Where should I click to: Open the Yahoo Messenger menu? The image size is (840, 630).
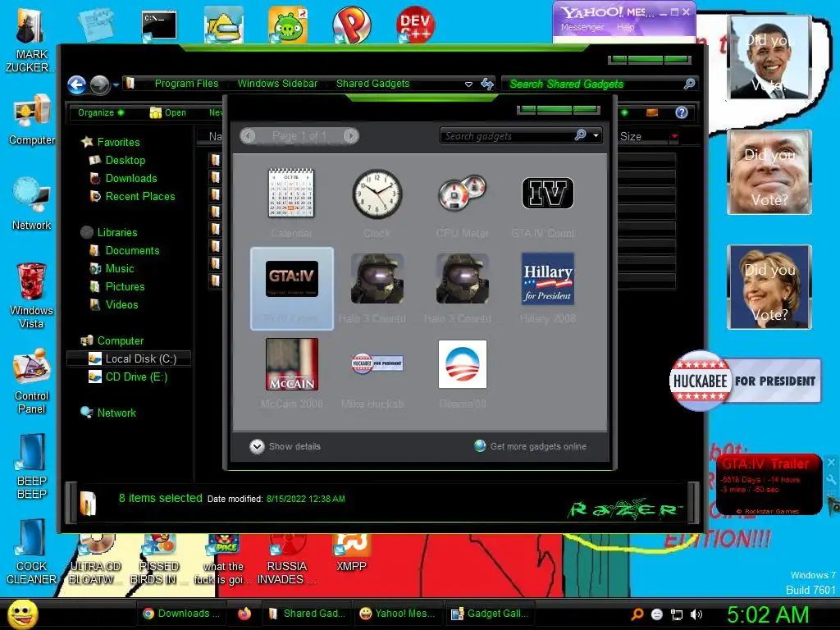click(x=582, y=27)
